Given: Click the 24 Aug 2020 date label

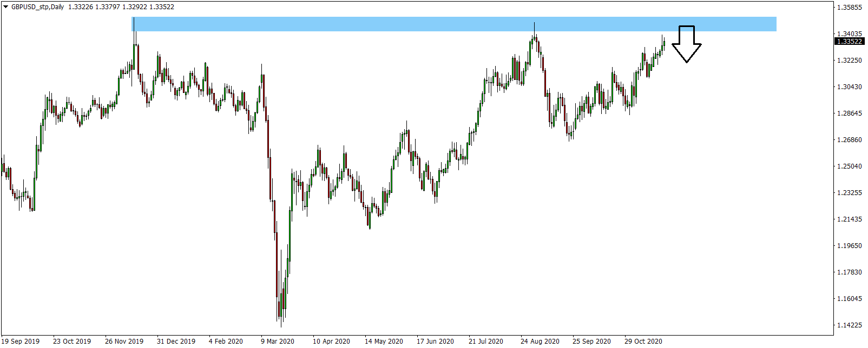Looking at the screenshot, I should pos(540,342).
